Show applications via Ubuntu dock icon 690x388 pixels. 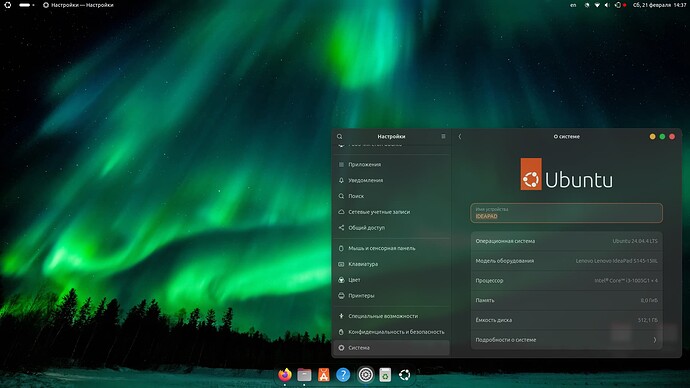coord(404,375)
